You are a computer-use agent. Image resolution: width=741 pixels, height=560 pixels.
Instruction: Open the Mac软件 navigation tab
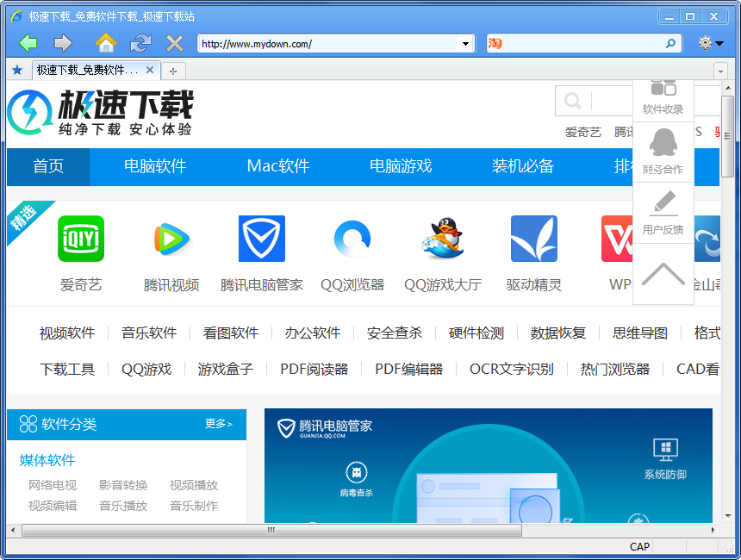point(278,166)
